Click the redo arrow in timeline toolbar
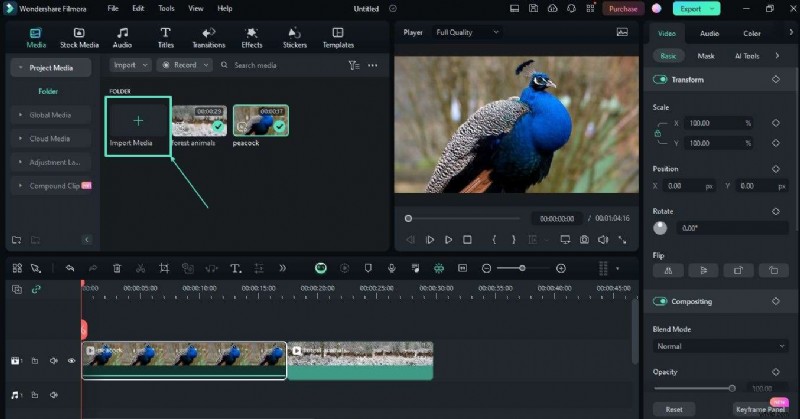This screenshot has width=800, height=419. coord(93,268)
